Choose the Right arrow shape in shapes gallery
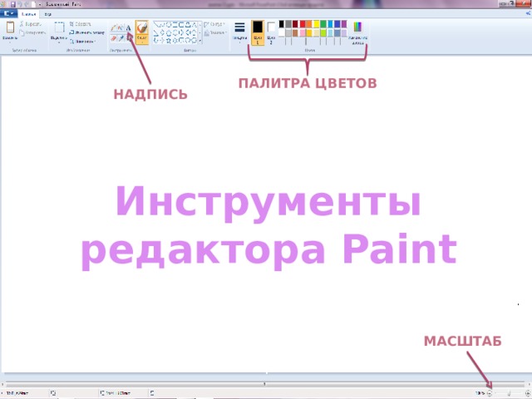Image resolution: width=532 pixels, height=399 pixels. [181, 32]
